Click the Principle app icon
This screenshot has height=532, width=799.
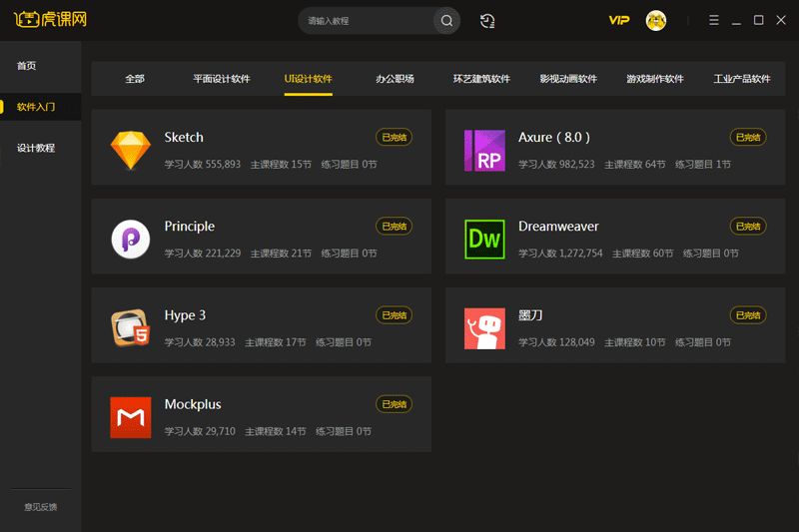(x=131, y=239)
